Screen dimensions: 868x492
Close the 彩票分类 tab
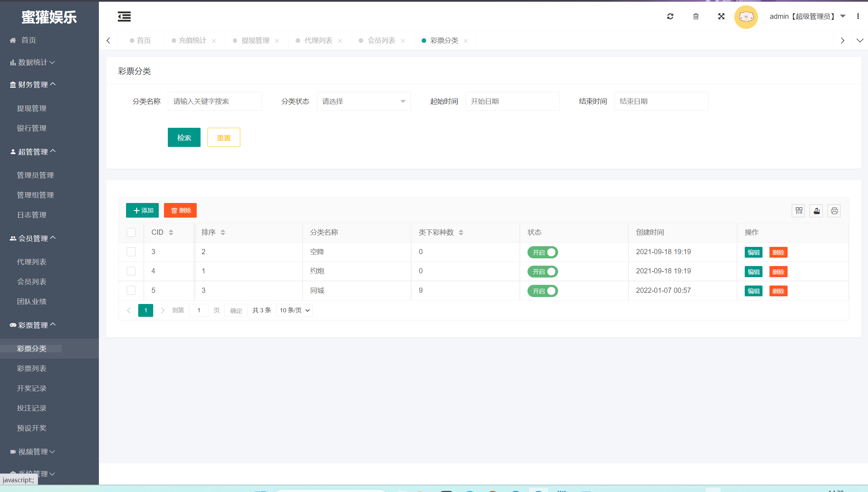tap(466, 41)
